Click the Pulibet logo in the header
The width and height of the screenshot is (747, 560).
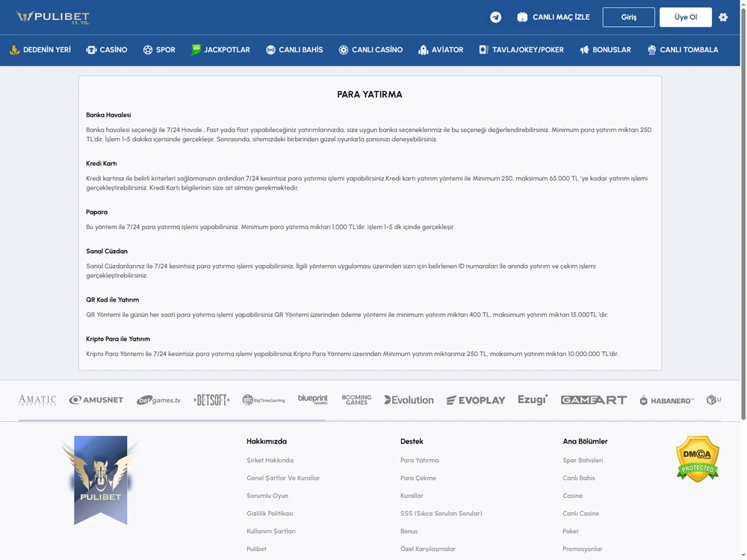tap(52, 17)
